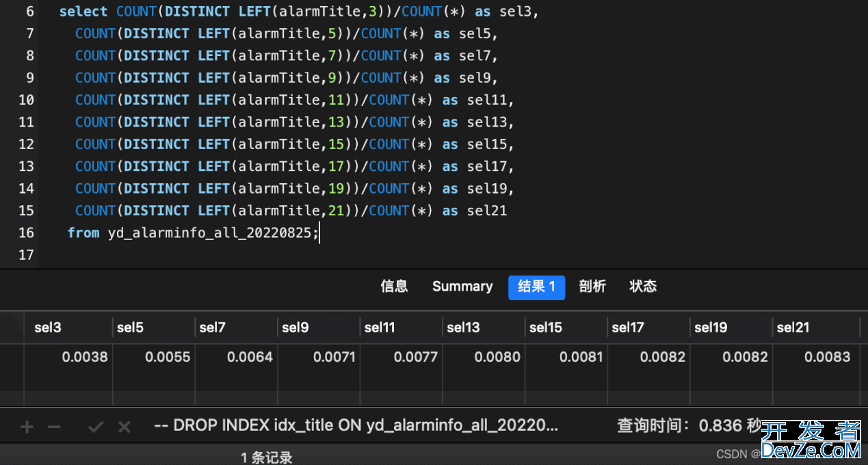Click the select keyword on line 6
Viewport: 868px width, 465px height.
(x=83, y=12)
